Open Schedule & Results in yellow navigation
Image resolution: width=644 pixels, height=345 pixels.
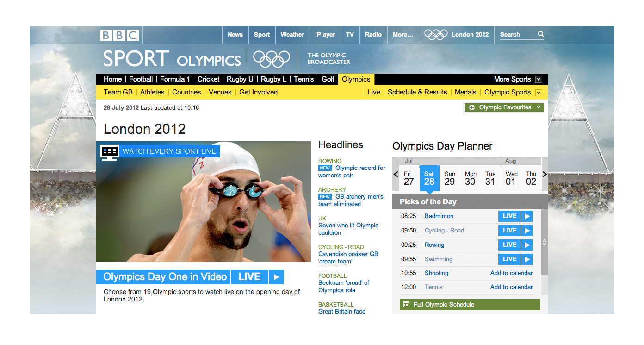[417, 92]
